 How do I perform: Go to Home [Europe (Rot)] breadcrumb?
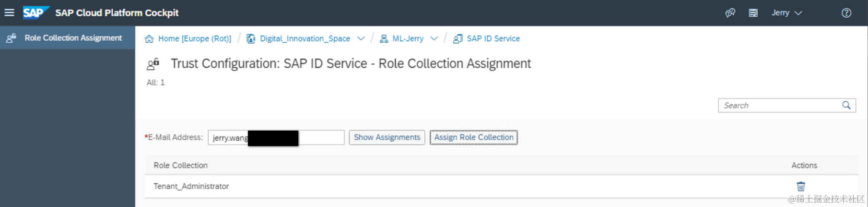[195, 39]
